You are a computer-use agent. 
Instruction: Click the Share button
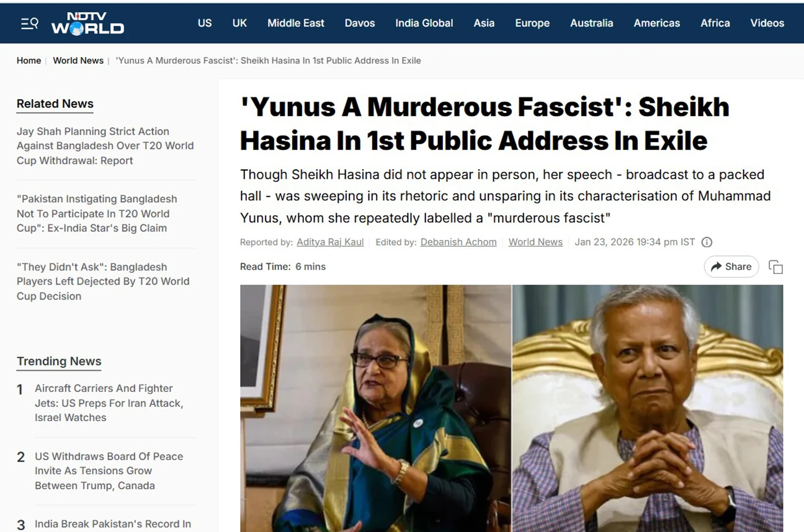731,267
